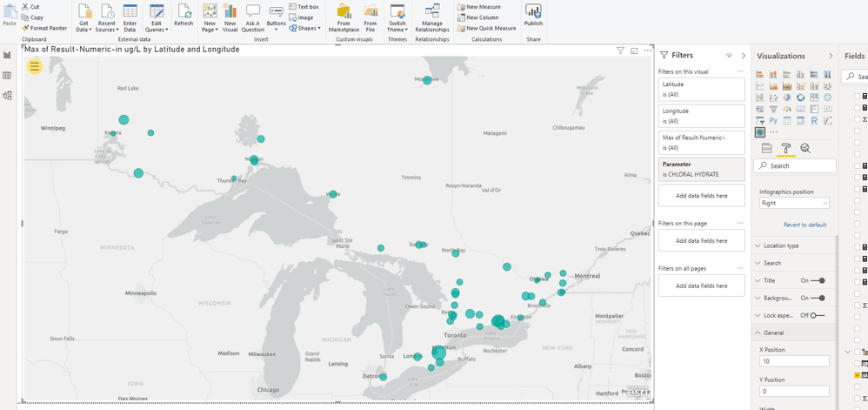Insert a Text box from ribbon
This screenshot has height=410, width=868.
click(304, 7)
